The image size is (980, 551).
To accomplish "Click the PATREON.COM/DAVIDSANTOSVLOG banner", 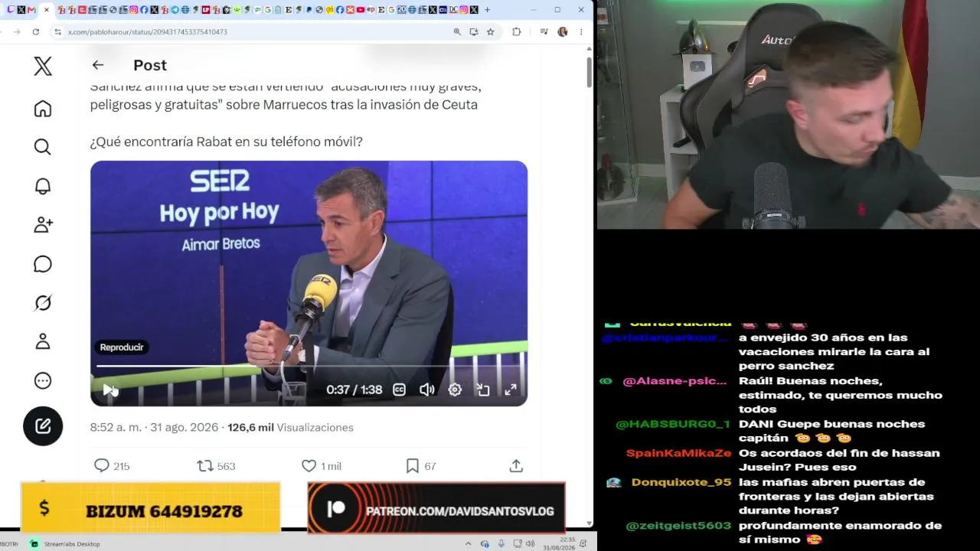I will pyautogui.click(x=436, y=507).
